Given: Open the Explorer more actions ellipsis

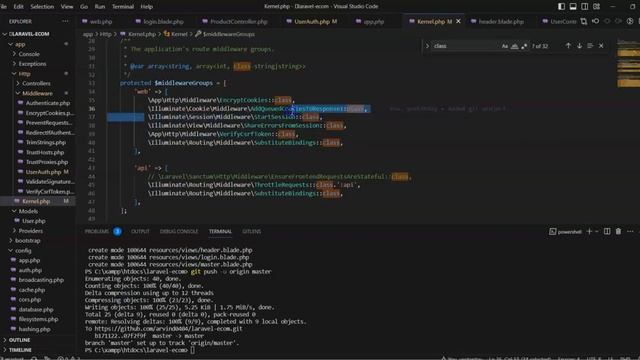Looking at the screenshot, I should click(65, 21).
